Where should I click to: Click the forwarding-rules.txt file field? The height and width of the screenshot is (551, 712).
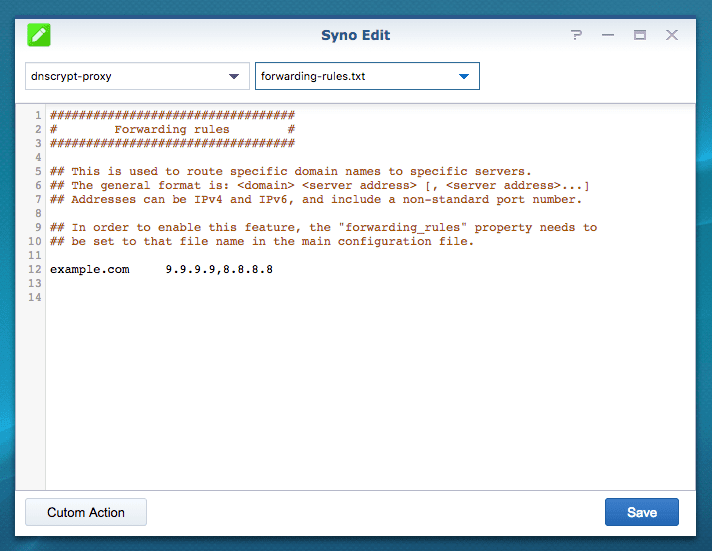coord(367,76)
